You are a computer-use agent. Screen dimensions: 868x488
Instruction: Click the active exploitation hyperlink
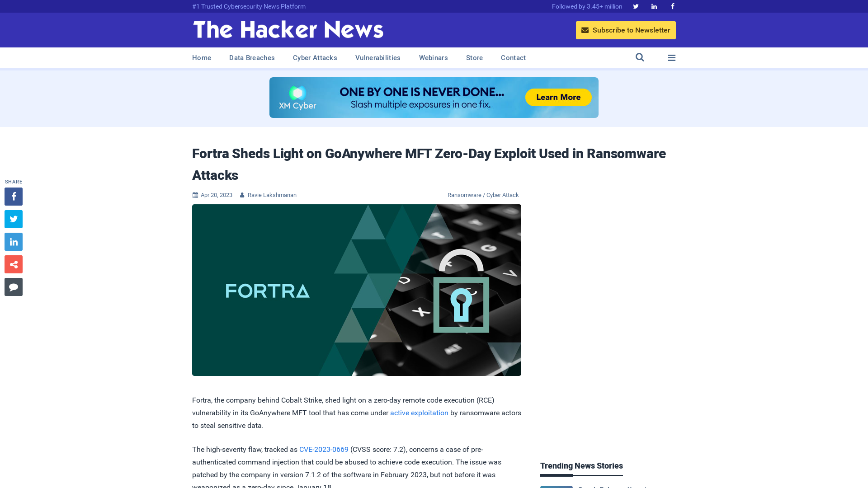(419, 413)
